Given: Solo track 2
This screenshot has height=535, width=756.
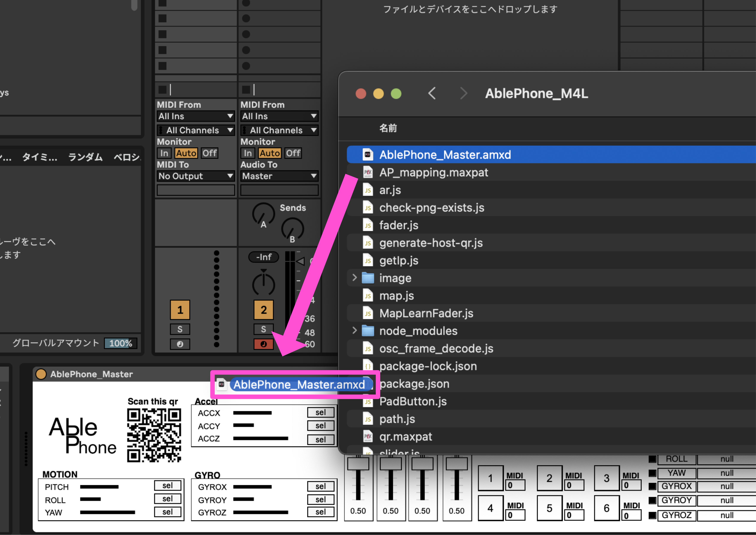Looking at the screenshot, I should 263,329.
